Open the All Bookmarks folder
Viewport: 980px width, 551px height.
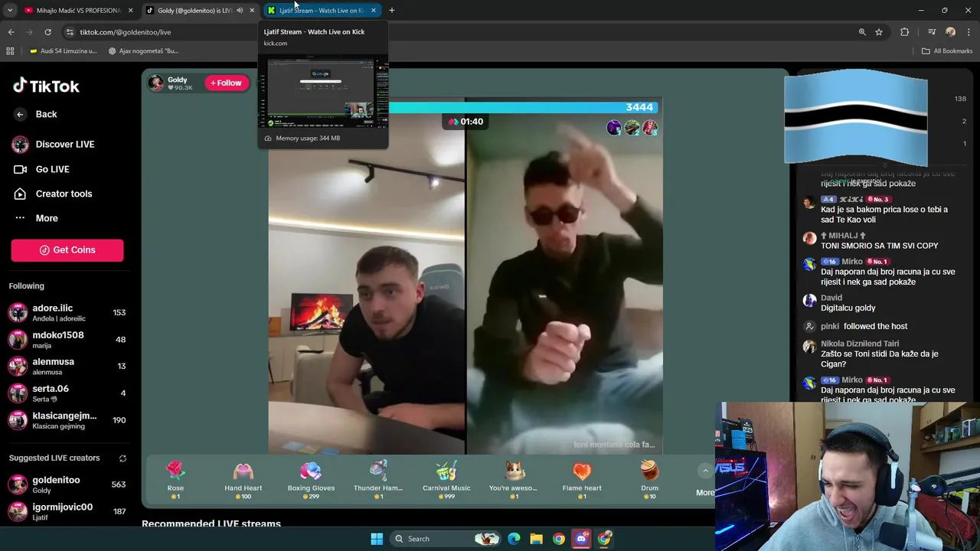947,51
